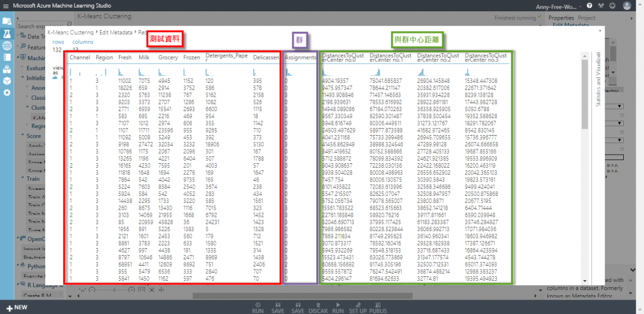Open the community people icon

(601, 6)
